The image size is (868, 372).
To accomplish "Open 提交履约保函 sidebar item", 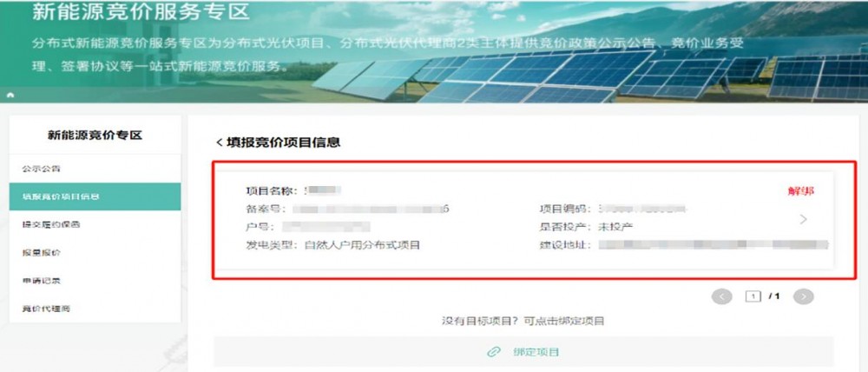I will (51, 224).
